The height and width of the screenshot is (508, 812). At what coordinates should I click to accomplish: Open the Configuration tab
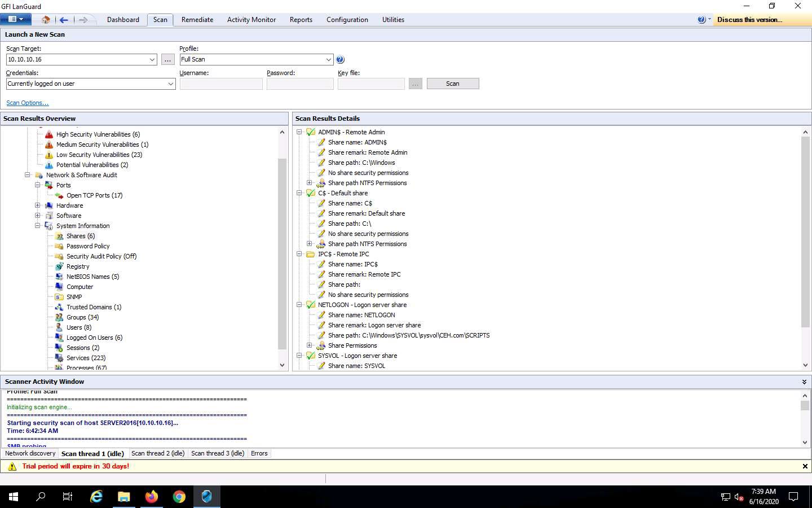pyautogui.click(x=347, y=20)
